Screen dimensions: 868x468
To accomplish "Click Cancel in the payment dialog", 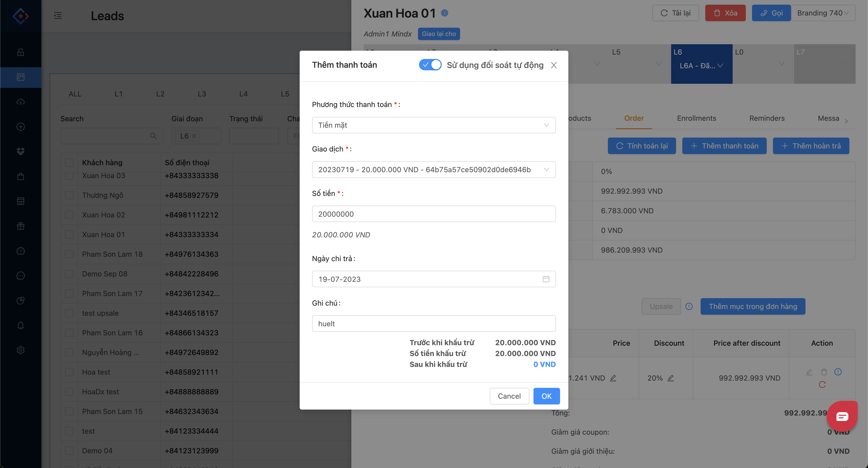I will pos(509,396).
